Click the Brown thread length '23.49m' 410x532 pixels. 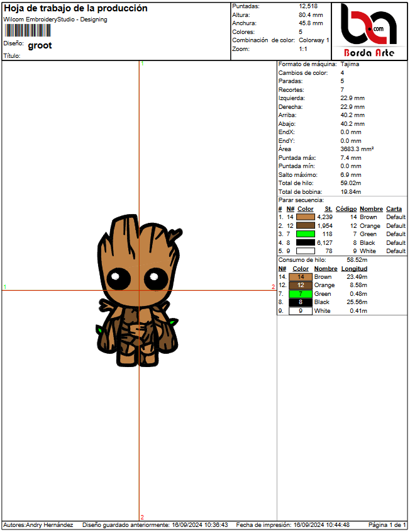click(x=357, y=277)
